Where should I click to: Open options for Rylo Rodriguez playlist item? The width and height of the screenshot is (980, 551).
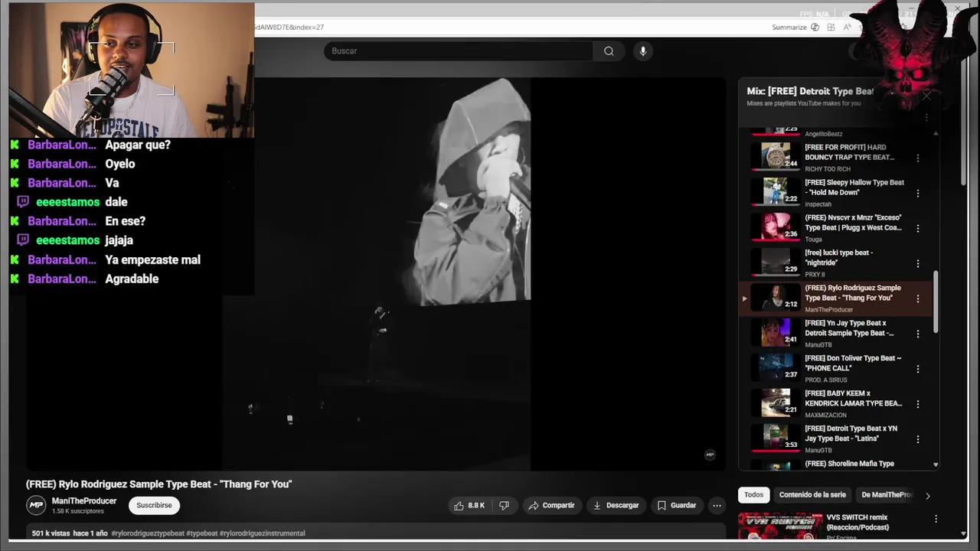click(x=918, y=299)
